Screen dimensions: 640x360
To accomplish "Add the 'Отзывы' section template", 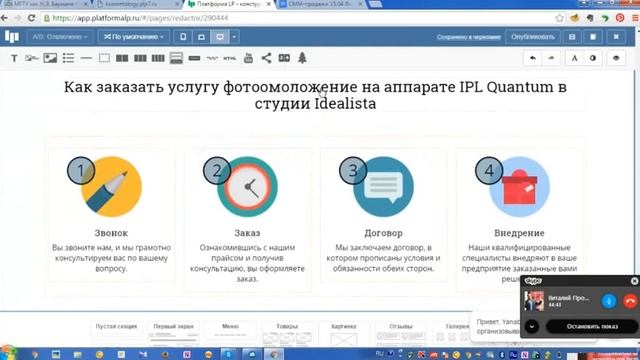I will pyautogui.click(x=400, y=333).
